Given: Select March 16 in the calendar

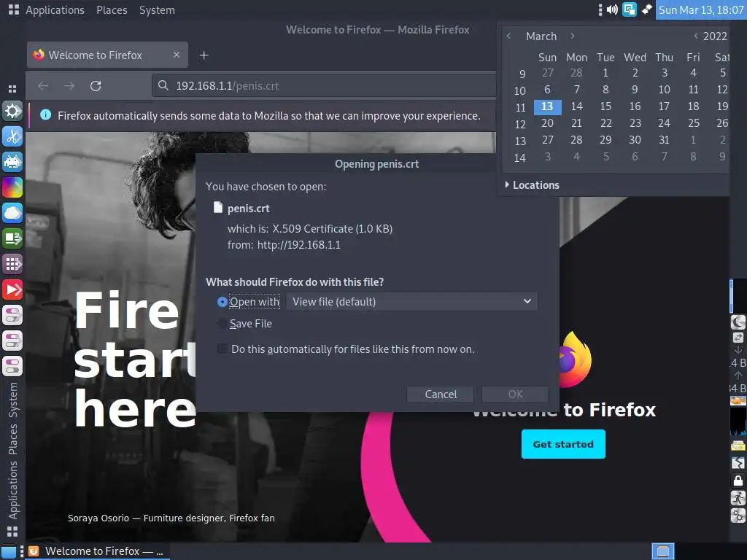Looking at the screenshot, I should pyautogui.click(x=635, y=106).
